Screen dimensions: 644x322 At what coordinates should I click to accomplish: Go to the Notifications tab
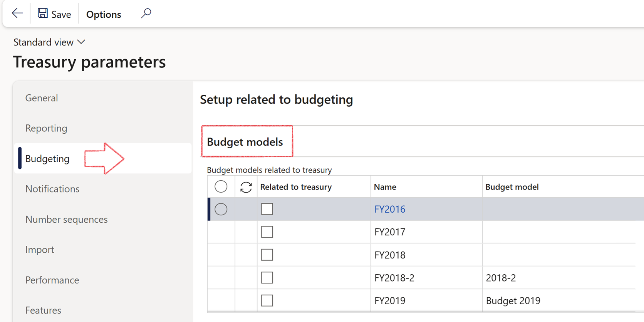click(x=52, y=189)
